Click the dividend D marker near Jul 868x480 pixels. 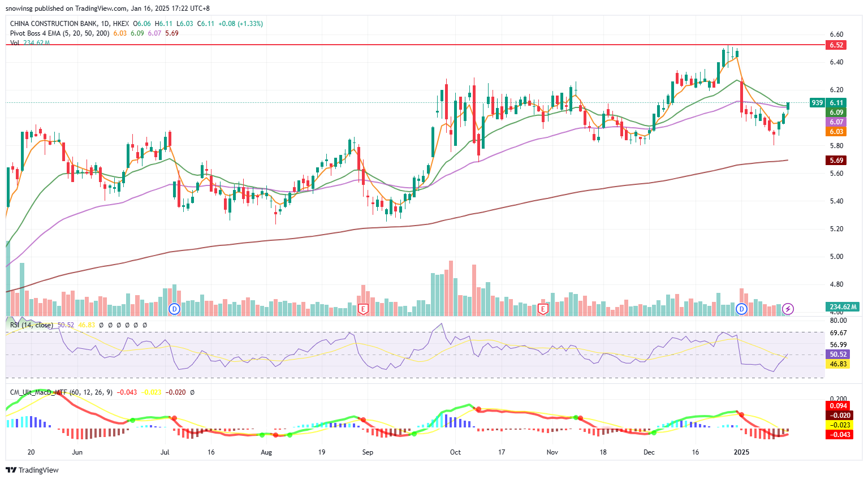click(175, 309)
